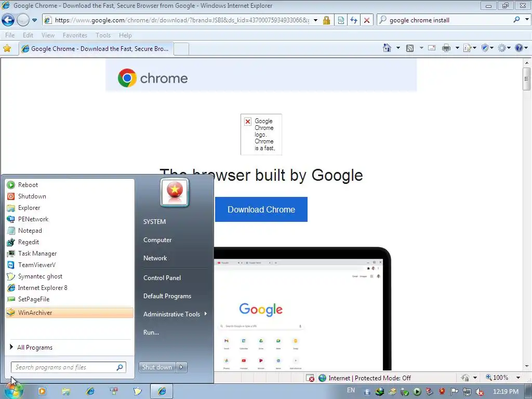532x399 pixels.
Task: Expand the Print options dropdown arrow
Action: point(457,48)
